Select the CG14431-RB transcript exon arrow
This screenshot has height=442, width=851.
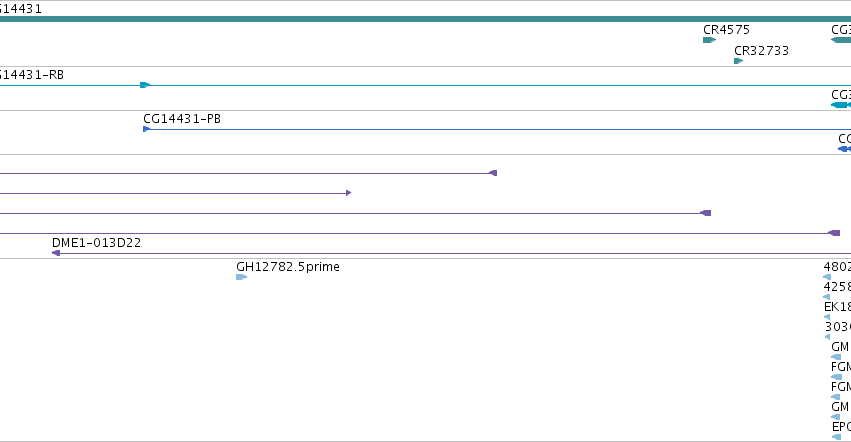click(145, 85)
